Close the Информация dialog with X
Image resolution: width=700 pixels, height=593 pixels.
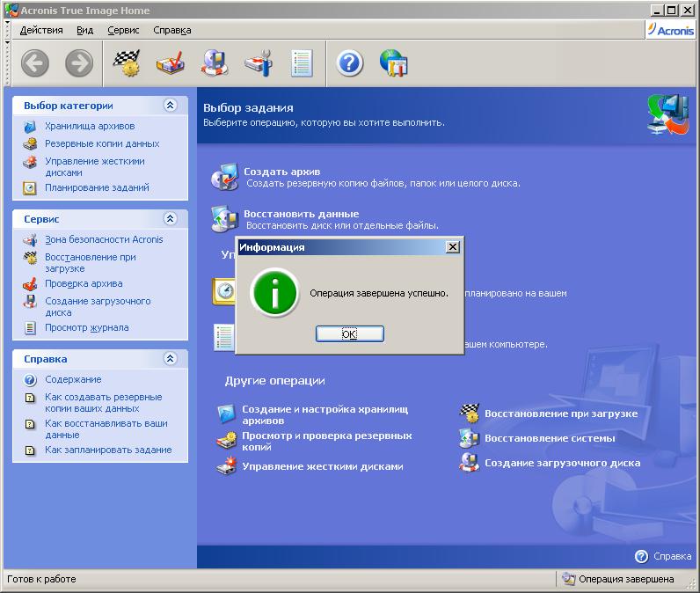tap(453, 247)
